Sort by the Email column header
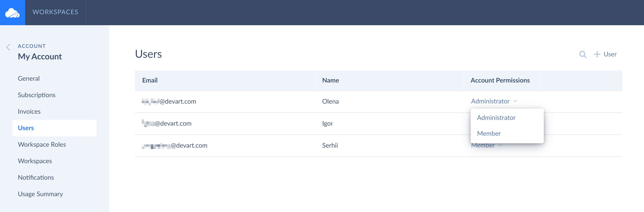 click(x=150, y=80)
